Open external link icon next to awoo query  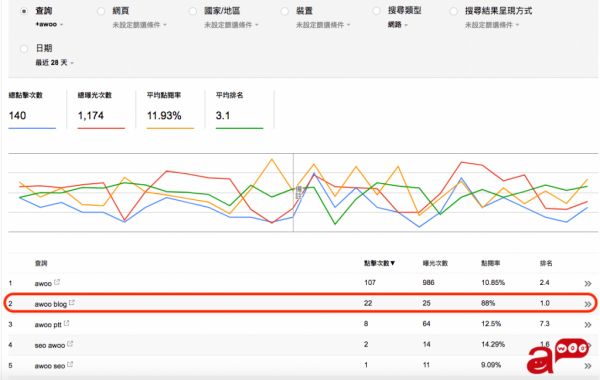57,282
